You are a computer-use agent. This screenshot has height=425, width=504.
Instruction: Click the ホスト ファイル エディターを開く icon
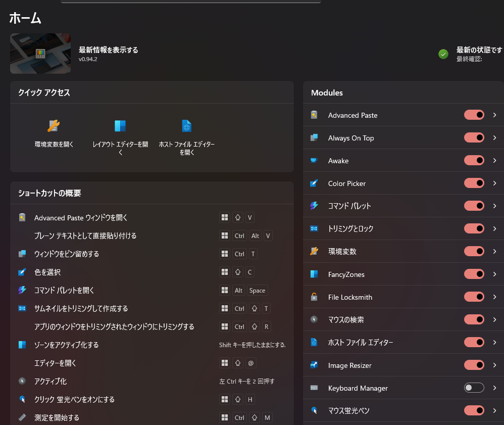186,126
